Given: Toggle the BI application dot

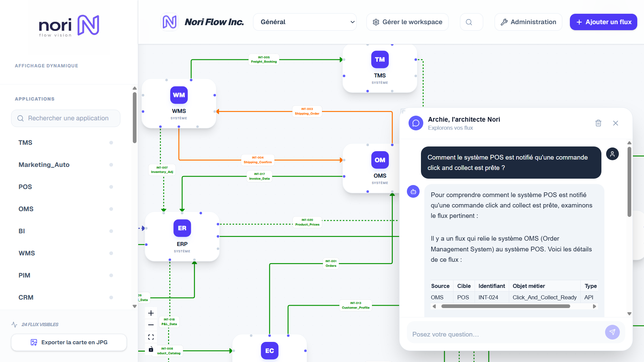Looking at the screenshot, I should pos(111,231).
